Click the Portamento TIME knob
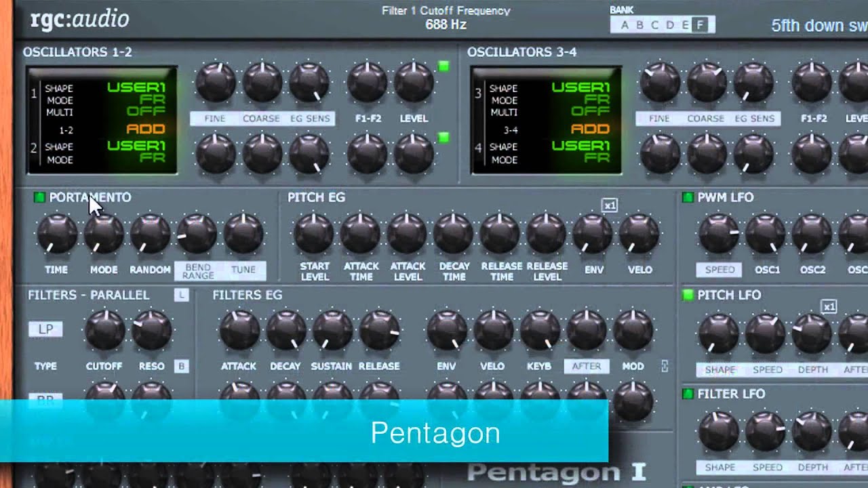Viewport: 868px width, 488px height. coord(57,234)
